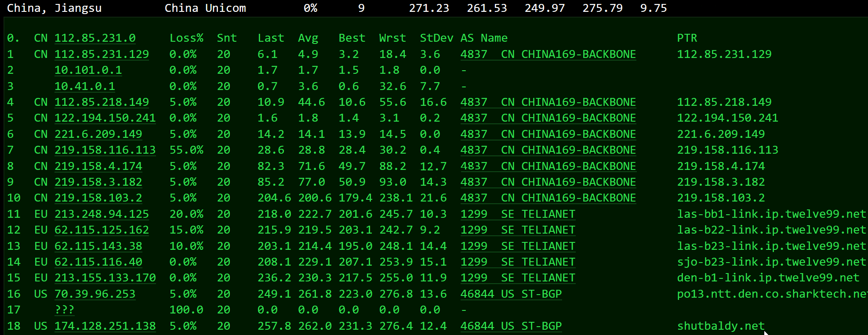
Task: Click the 10.41.0.1 address link
Action: coord(85,86)
